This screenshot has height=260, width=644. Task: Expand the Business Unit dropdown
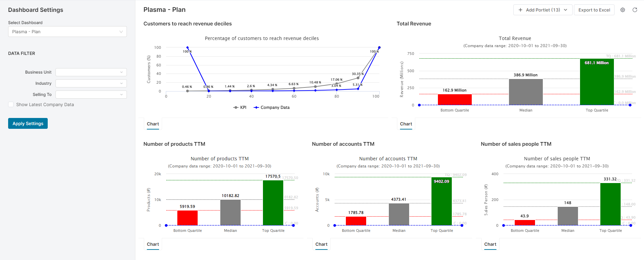pyautogui.click(x=91, y=72)
